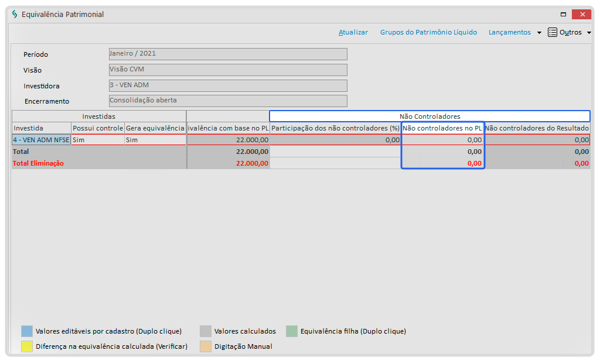The image size is (600, 364).
Task: Click the green Equivalência filha legend swatch
Action: coord(292,331)
